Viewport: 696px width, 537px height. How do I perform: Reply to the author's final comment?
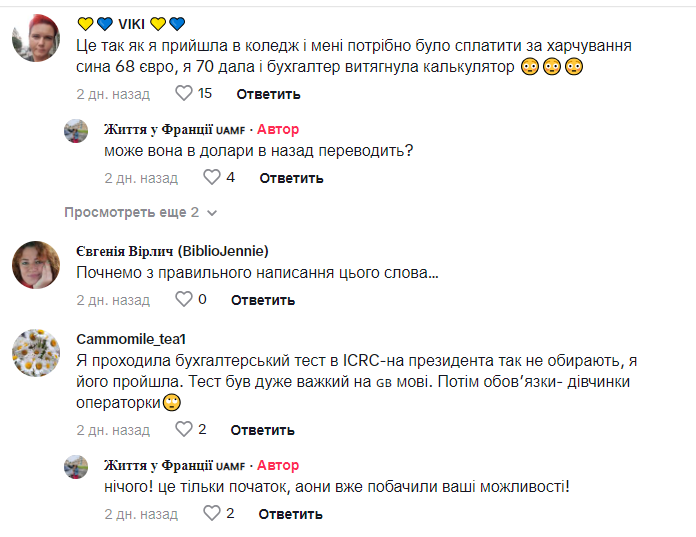point(291,514)
